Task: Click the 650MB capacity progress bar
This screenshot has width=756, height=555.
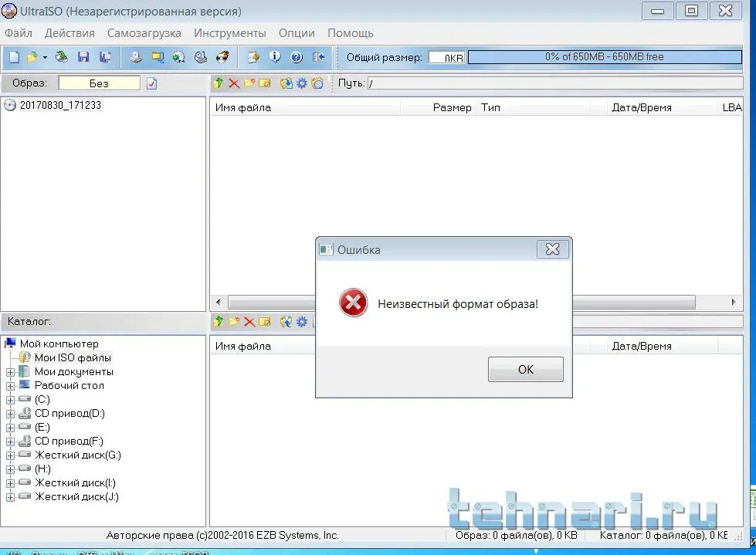Action: point(605,57)
